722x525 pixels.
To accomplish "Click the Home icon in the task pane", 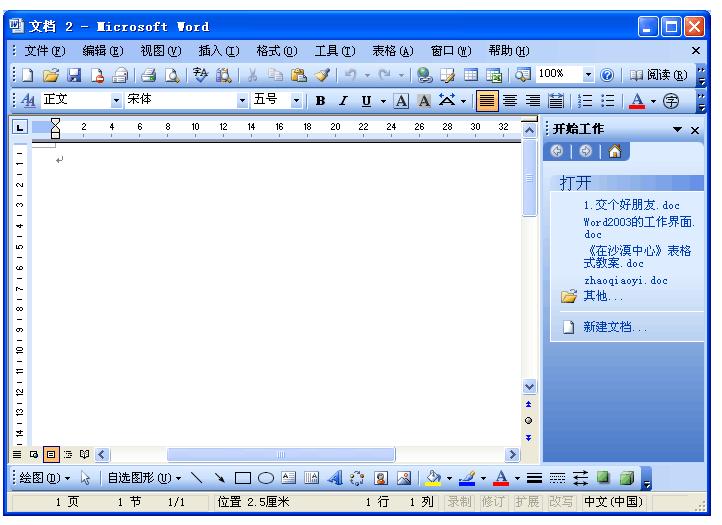I will coord(615,151).
